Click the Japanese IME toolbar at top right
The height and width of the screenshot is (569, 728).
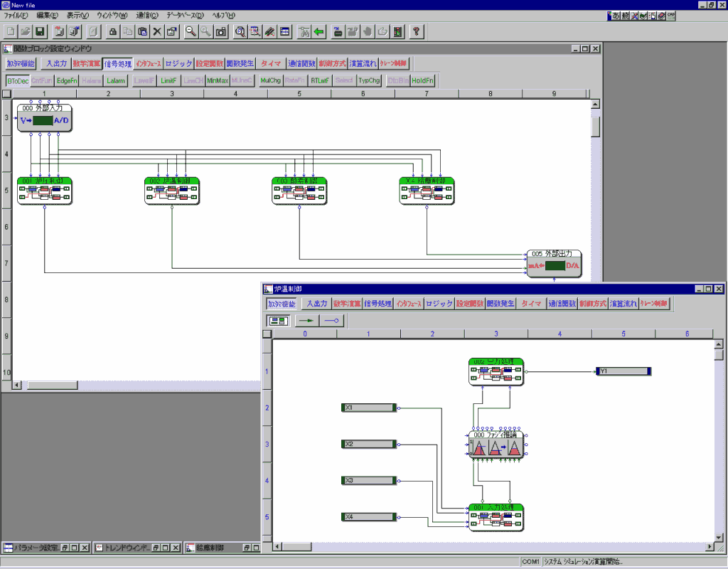pos(641,16)
